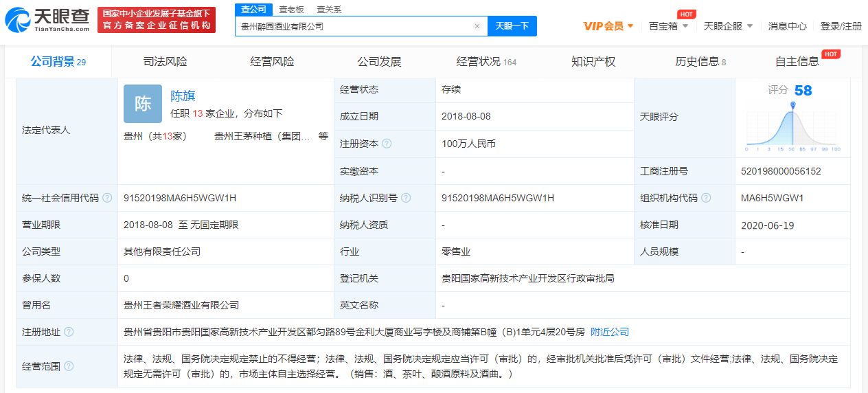Expand the 天眼企服 dropdown
This screenshot has height=393, width=868.
728,26
